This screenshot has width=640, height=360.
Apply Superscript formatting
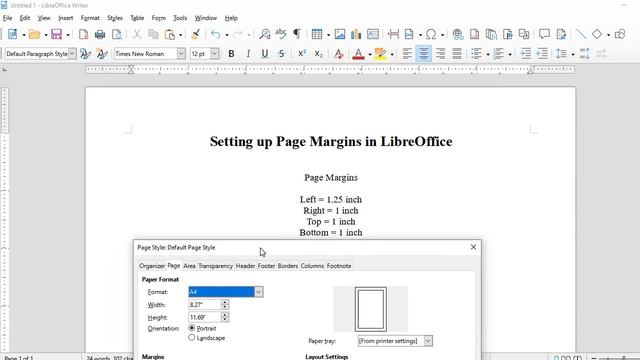302,54
